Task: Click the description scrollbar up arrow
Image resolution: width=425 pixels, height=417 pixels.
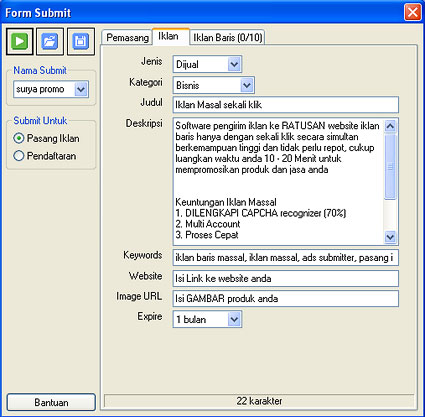Action: 390,126
